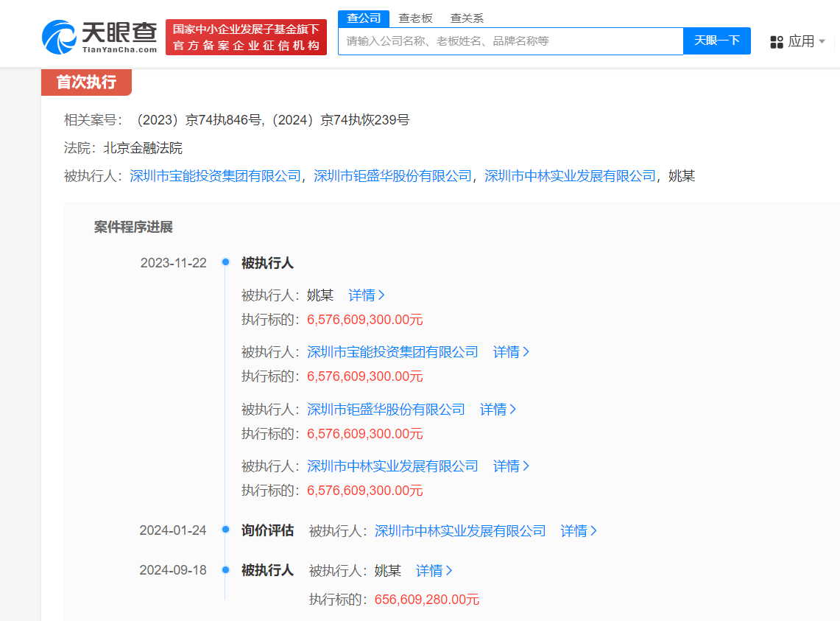
Task: Click timeline dot beside 询价评估 entry
Action: click(225, 530)
